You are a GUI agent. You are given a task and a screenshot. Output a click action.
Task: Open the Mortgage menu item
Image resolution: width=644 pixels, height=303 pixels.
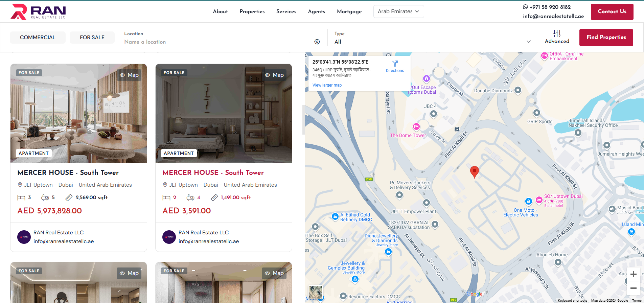[349, 11]
